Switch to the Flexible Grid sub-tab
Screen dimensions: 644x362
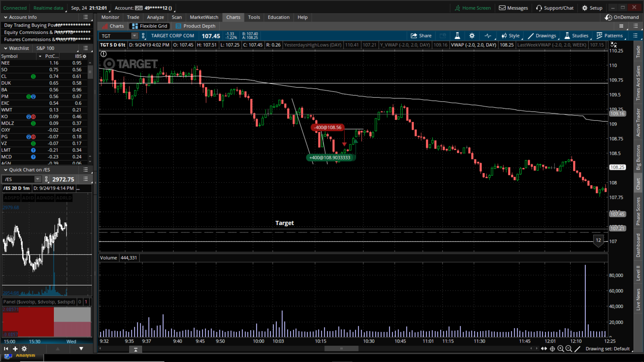(x=149, y=26)
